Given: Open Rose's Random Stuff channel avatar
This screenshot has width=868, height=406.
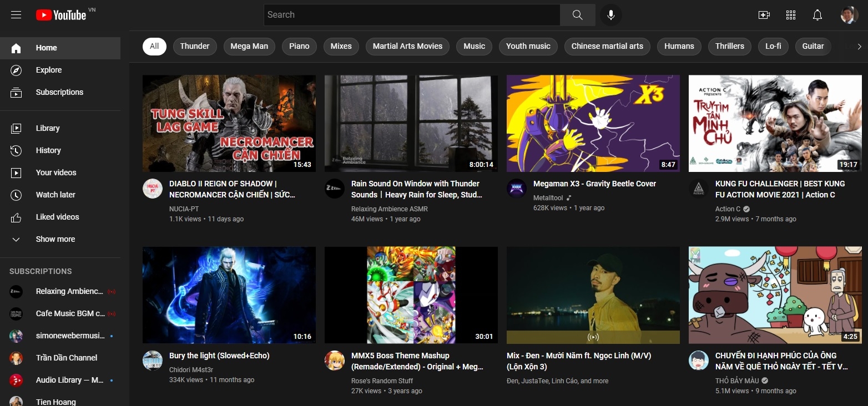Looking at the screenshot, I should point(335,361).
